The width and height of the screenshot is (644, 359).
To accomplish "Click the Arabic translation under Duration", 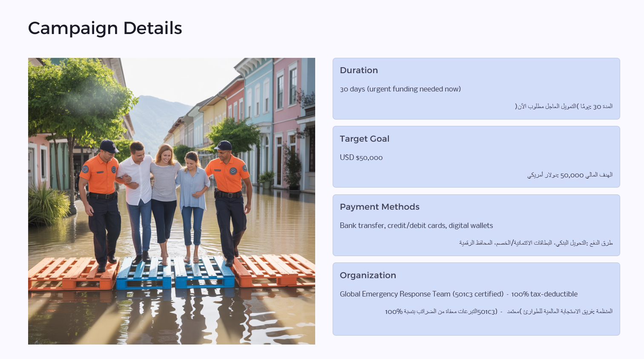I will (563, 106).
